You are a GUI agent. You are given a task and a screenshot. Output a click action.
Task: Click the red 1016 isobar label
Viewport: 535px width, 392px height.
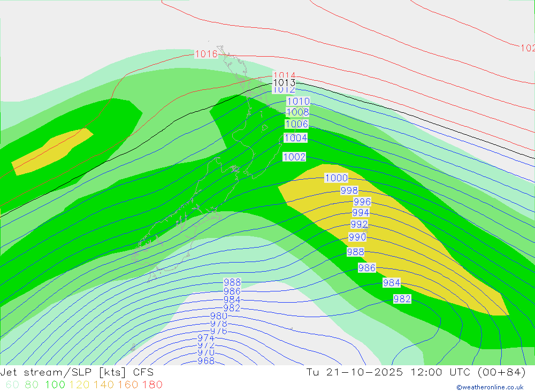point(206,54)
